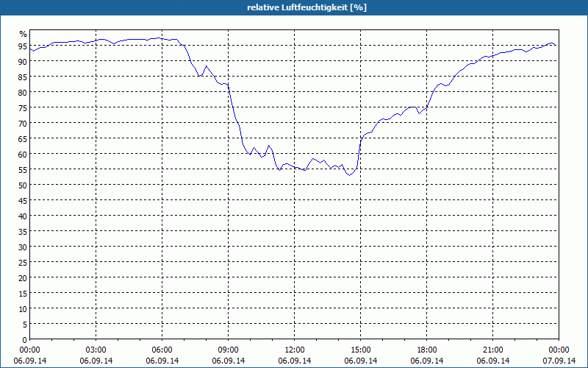Click the '%' unit label above the y-axis
This screenshot has width=588, height=368.
tap(23, 34)
